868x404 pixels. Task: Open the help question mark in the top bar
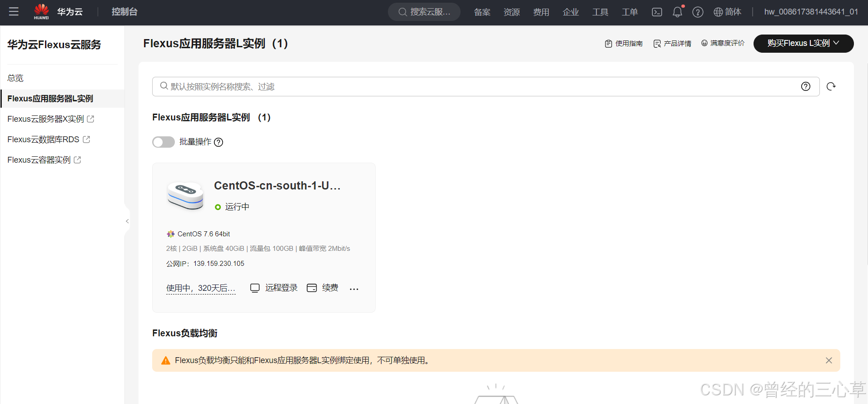[x=698, y=12]
